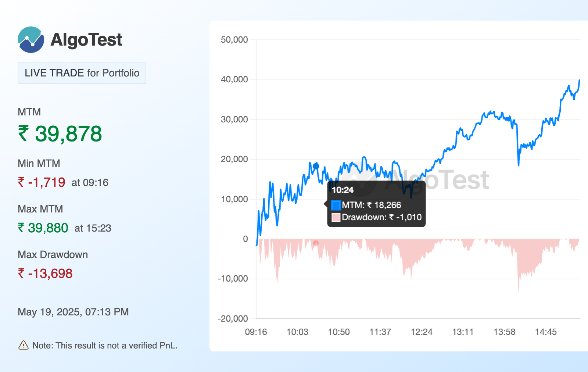
Task: Click the Min MTM value -1,719
Action: tap(42, 182)
